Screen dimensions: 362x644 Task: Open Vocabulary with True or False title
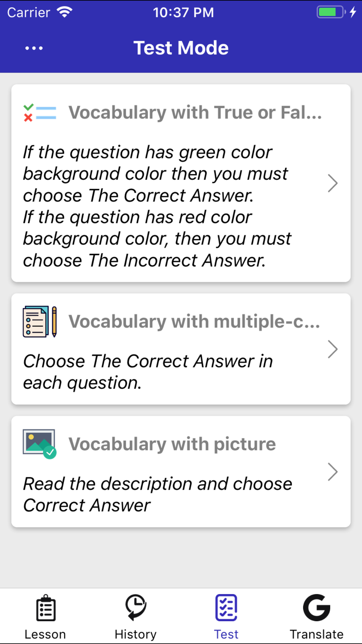click(x=195, y=113)
